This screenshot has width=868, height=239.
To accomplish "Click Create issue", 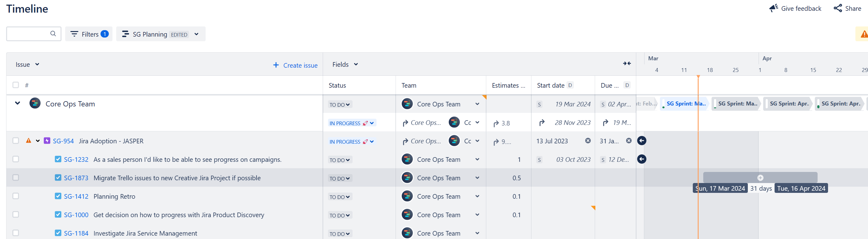I will (x=295, y=65).
